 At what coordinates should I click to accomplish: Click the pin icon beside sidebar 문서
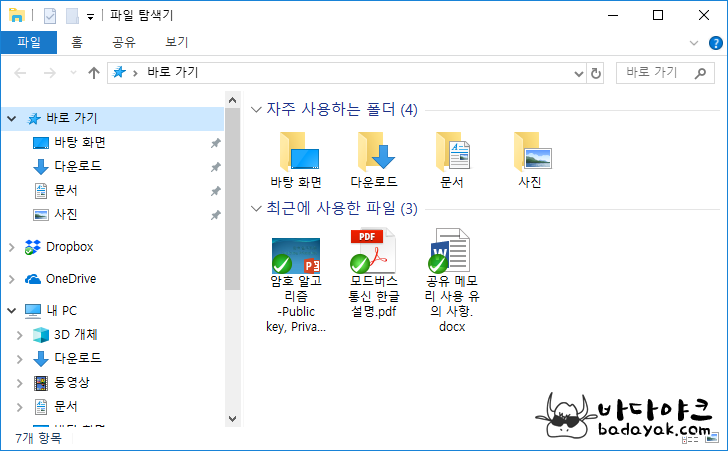[215, 191]
